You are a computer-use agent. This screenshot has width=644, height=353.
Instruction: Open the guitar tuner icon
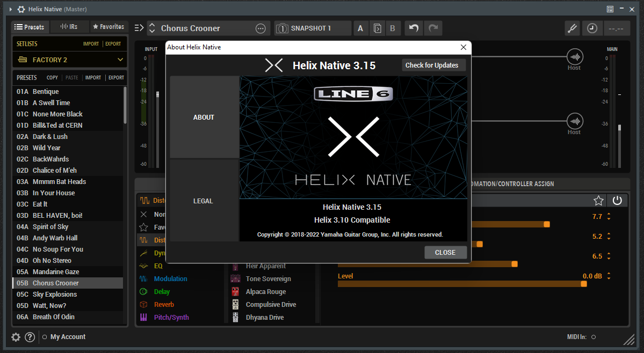click(572, 28)
